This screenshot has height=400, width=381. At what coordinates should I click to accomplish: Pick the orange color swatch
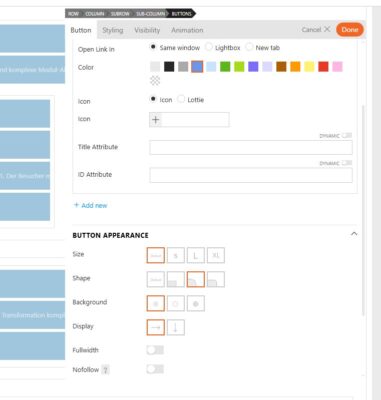[295, 67]
